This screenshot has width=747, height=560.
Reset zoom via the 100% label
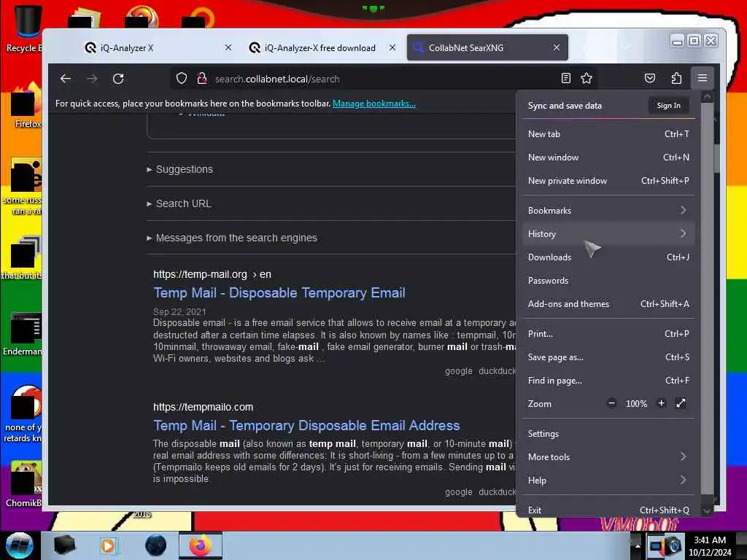pos(636,404)
